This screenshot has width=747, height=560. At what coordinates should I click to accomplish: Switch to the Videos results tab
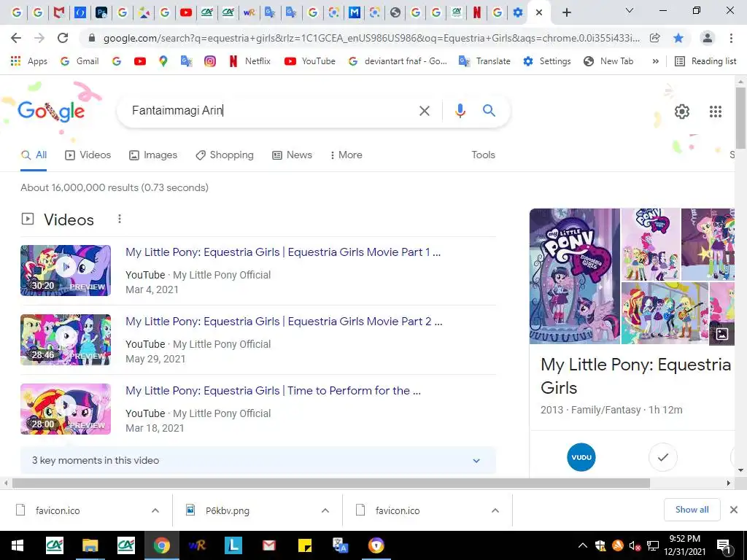[x=88, y=155]
